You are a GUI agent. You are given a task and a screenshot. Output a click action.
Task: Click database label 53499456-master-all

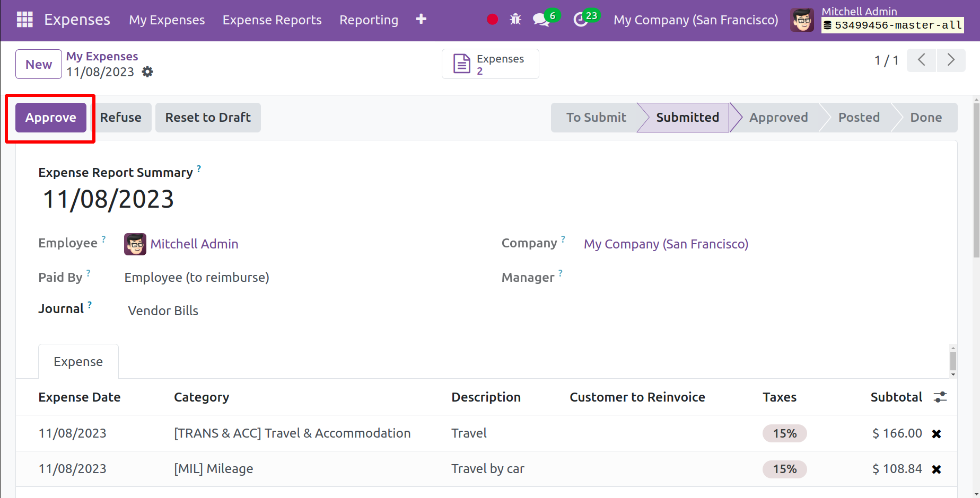892,25
